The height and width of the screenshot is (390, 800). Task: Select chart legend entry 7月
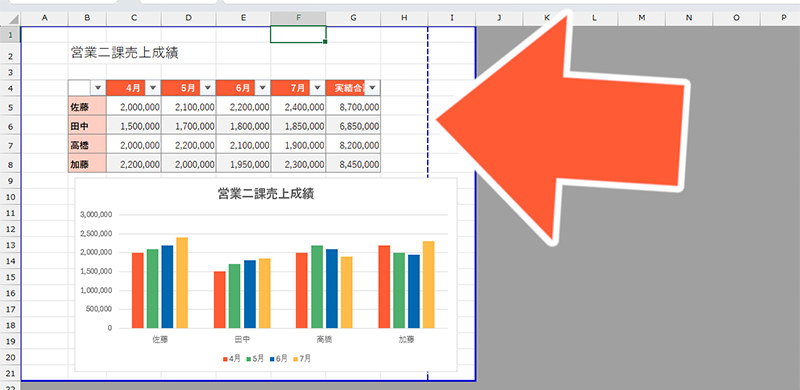point(302,359)
